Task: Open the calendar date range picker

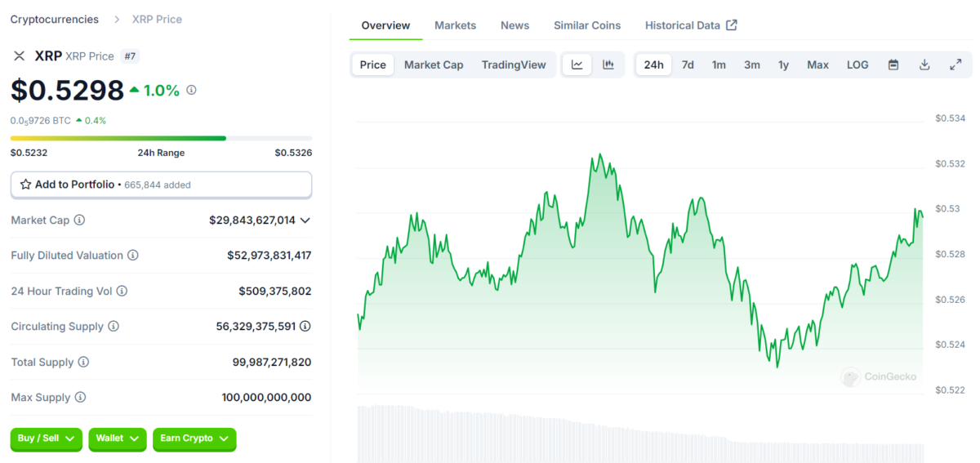Action: [x=893, y=65]
